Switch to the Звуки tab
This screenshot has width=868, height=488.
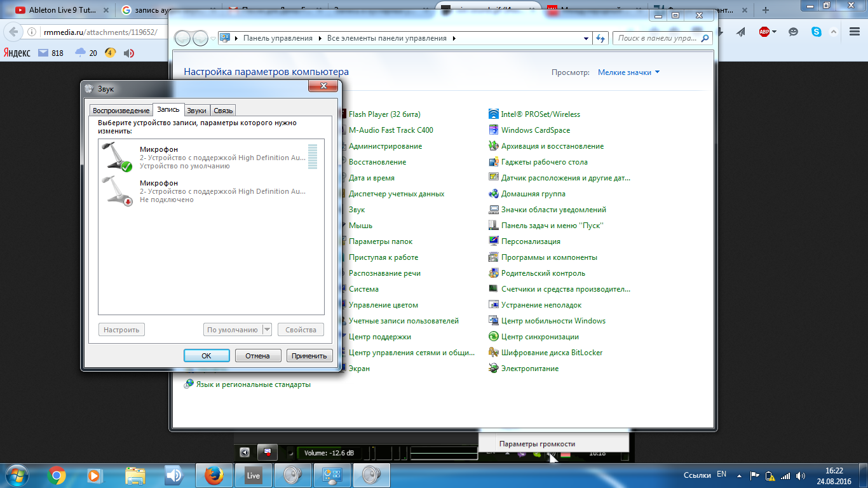click(x=197, y=111)
